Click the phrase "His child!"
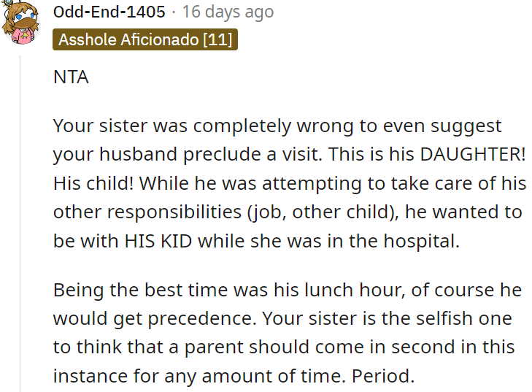The height and width of the screenshot is (392, 532). [90, 183]
